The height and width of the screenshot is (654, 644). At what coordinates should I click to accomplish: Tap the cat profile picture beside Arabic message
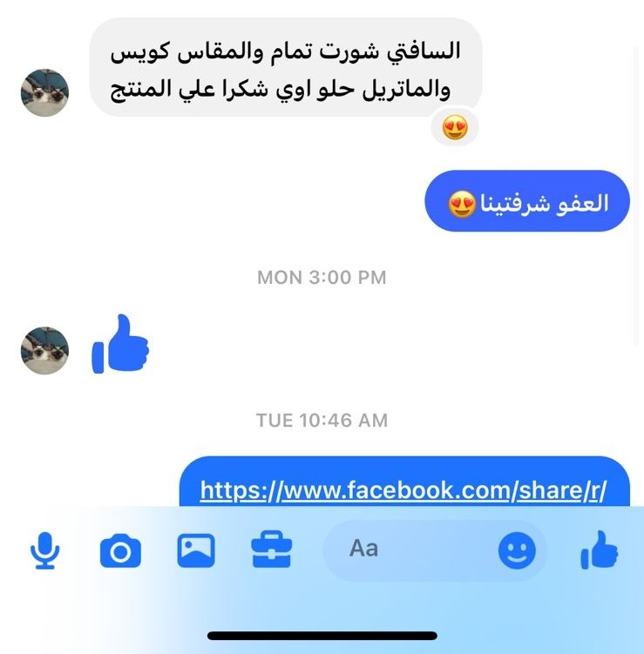pos(44,92)
